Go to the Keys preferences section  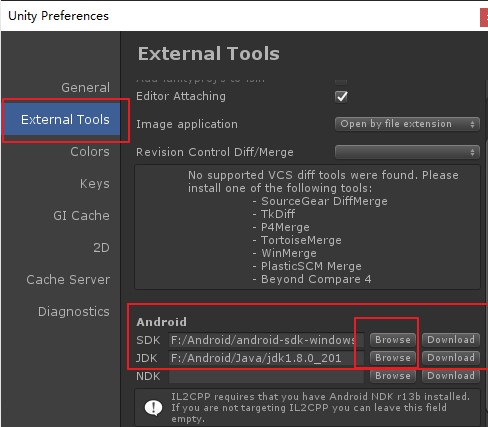pos(95,184)
